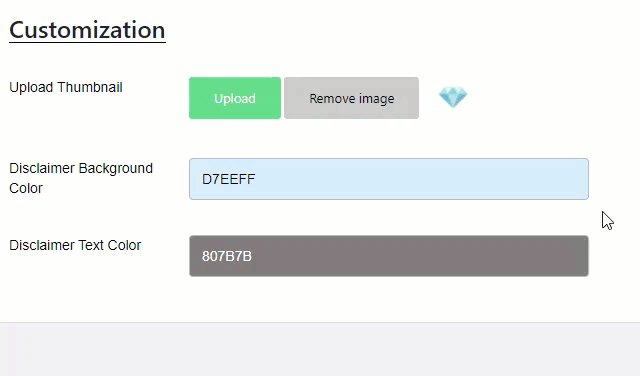Click the empty right end of the background color field
This screenshot has height=376, width=640.
(531, 179)
